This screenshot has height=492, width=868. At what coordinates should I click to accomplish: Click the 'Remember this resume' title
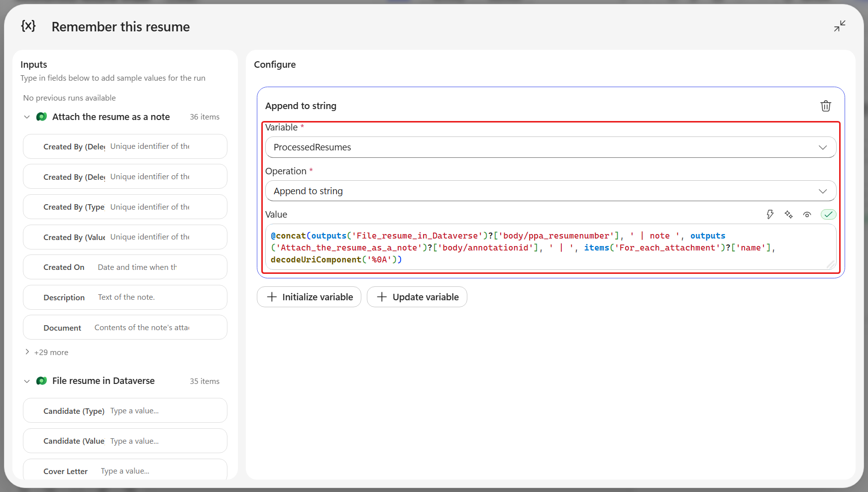point(121,27)
